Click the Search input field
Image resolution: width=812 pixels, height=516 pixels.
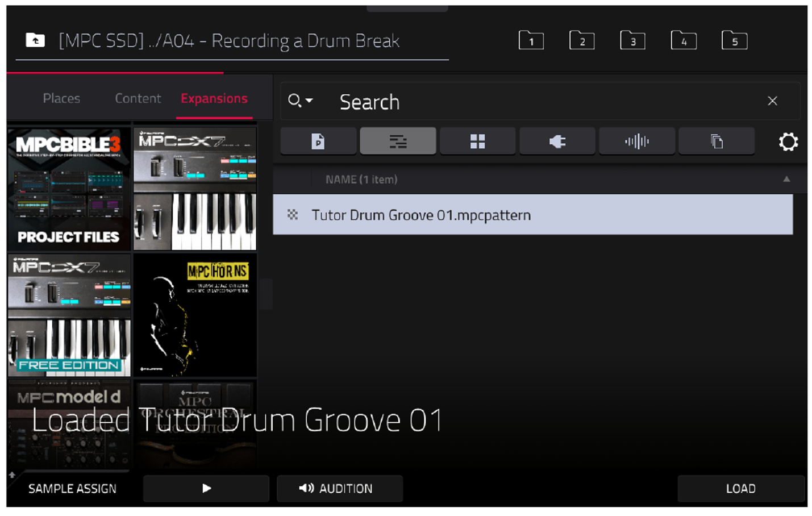(x=540, y=102)
